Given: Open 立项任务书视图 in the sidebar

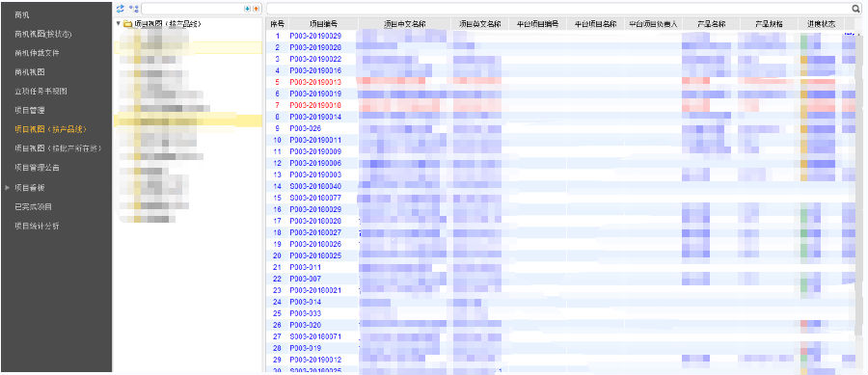Looking at the screenshot, I should pos(41,92).
